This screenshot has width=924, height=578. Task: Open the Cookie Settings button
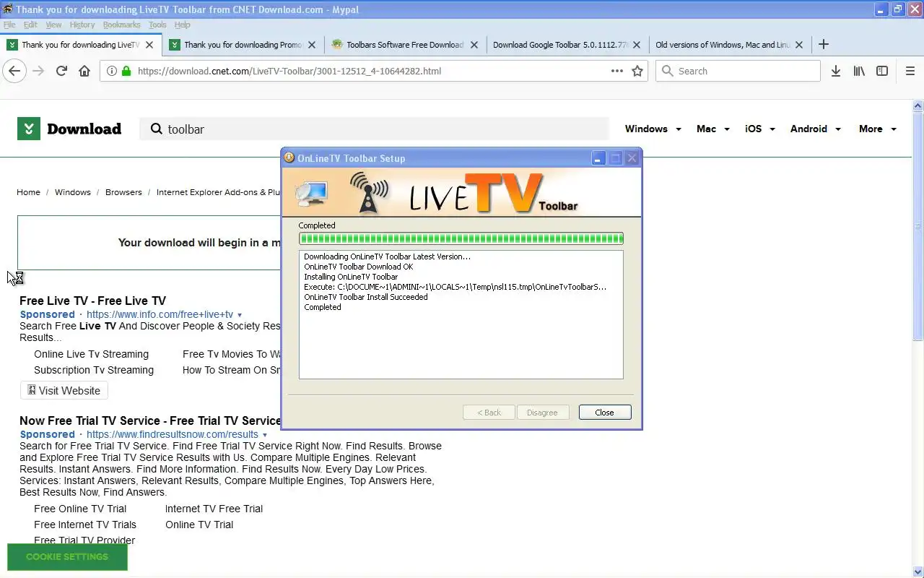[67, 556]
